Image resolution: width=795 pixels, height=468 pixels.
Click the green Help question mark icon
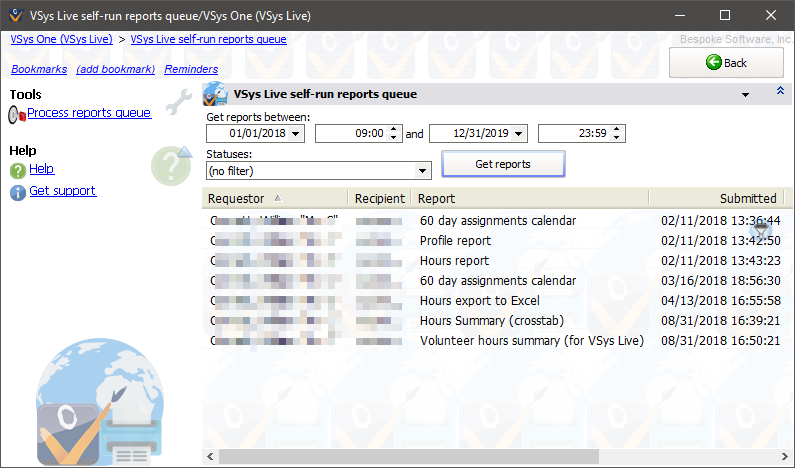pos(17,171)
